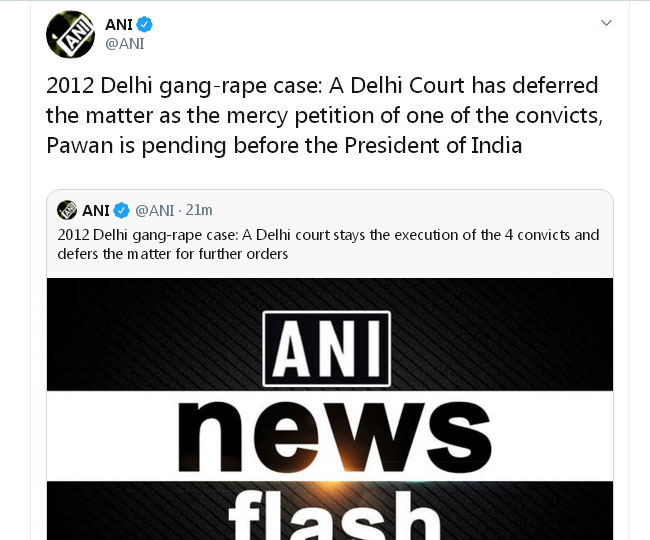Viewport: 650px width, 540px height.
Task: Click the word 'news' in the image banner
Action: tap(330, 435)
